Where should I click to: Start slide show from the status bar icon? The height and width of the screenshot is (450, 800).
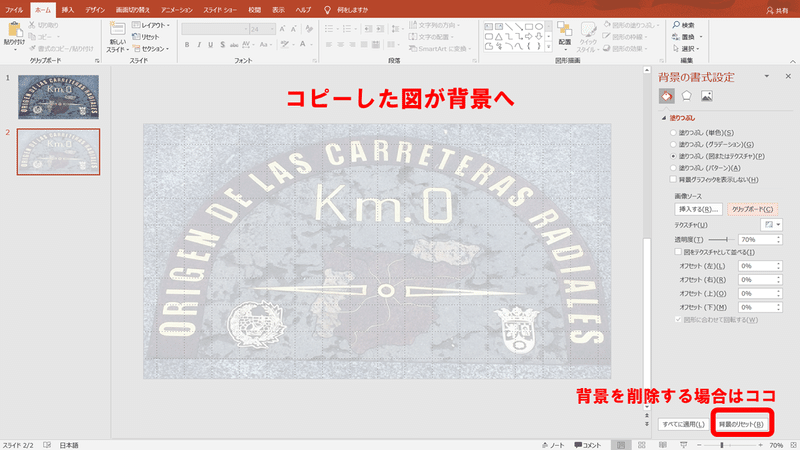point(683,445)
